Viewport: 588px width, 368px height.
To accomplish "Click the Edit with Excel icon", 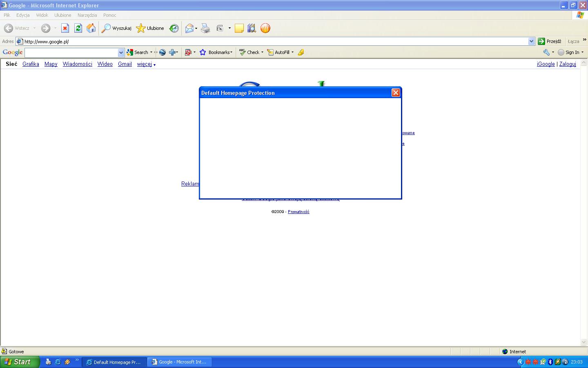I will pyautogui.click(x=220, y=28).
